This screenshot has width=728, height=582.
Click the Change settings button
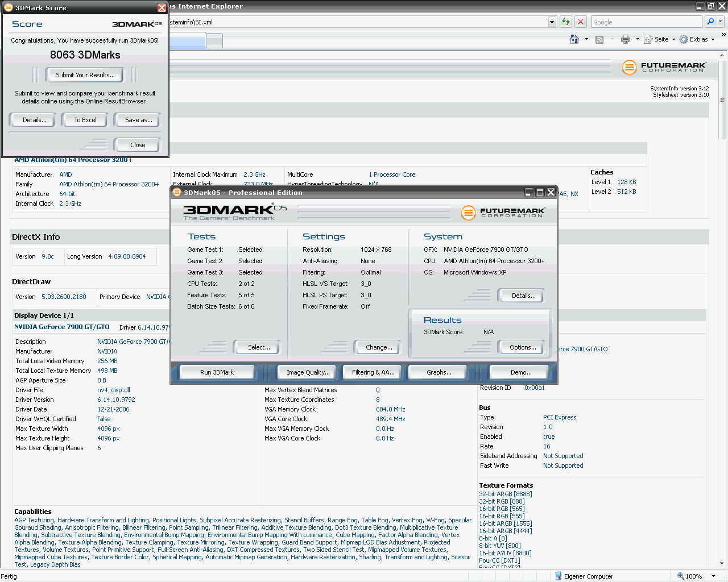pyautogui.click(x=379, y=347)
